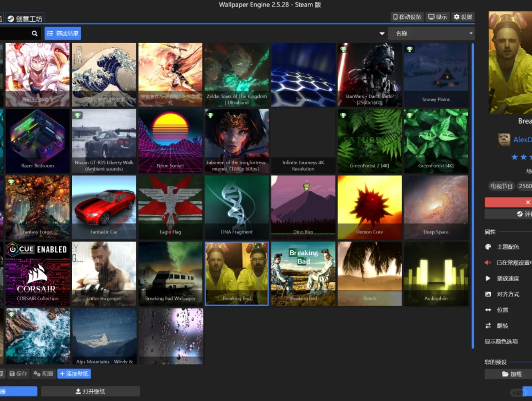The height and width of the screenshot is (401, 532).
Task: Click the Steam 评论 comment button
Action: coord(508,214)
